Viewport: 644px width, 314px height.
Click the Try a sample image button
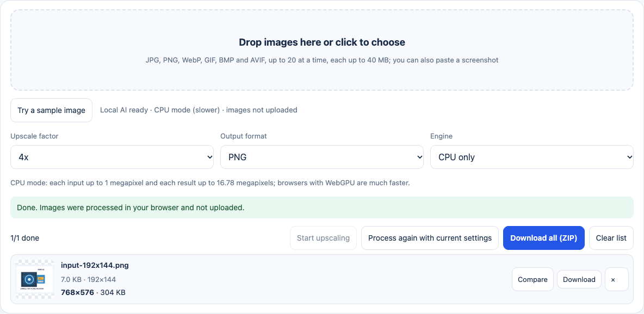[x=51, y=110]
